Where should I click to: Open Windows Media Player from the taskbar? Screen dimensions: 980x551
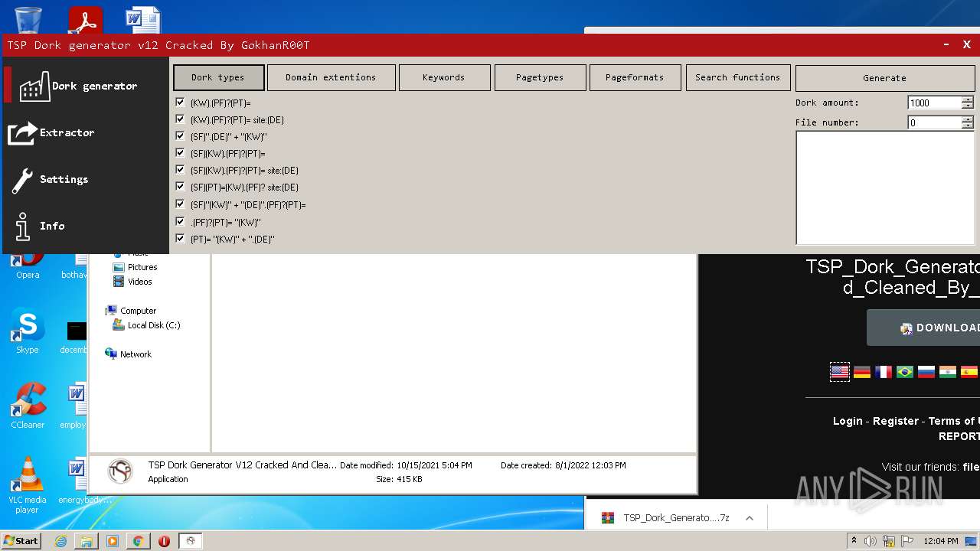click(113, 541)
